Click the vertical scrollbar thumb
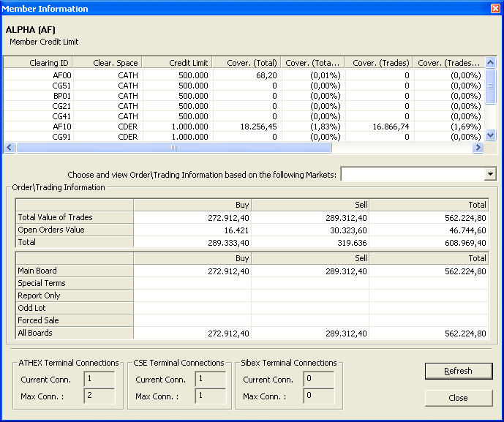The width and height of the screenshot is (504, 422). (x=490, y=86)
